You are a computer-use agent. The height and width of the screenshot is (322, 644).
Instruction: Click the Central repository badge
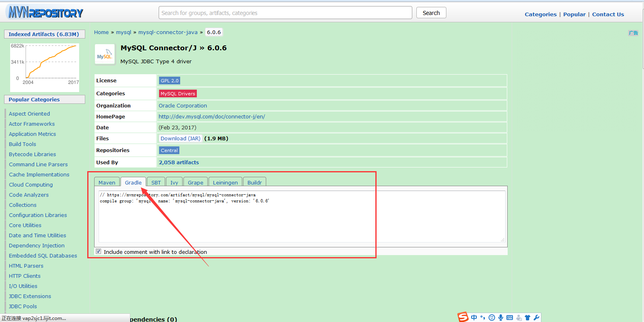pos(169,150)
